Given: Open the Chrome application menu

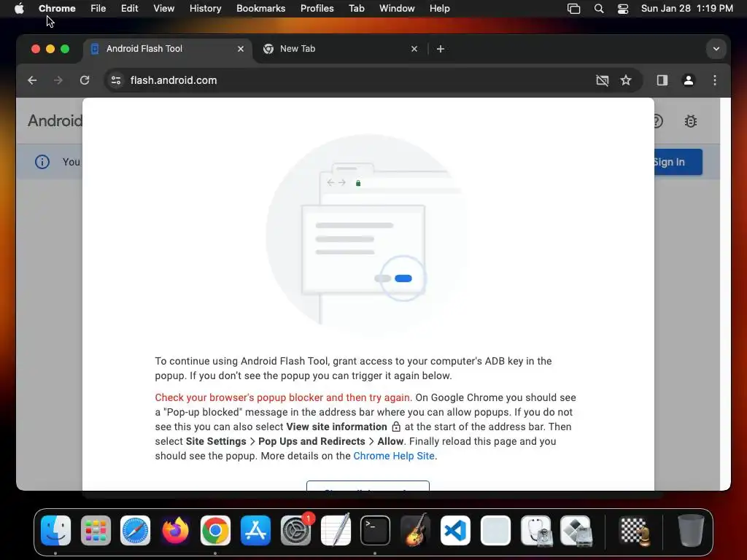Looking at the screenshot, I should click(x=57, y=9).
